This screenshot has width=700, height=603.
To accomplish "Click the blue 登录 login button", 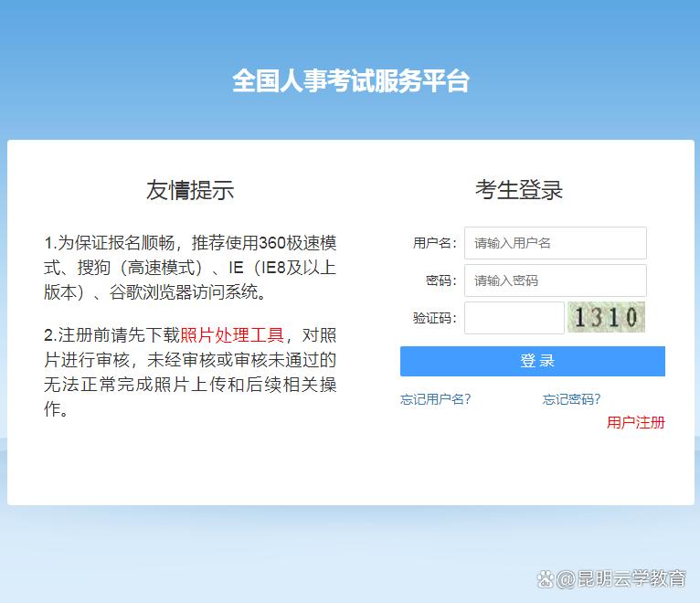I will coord(533,361).
